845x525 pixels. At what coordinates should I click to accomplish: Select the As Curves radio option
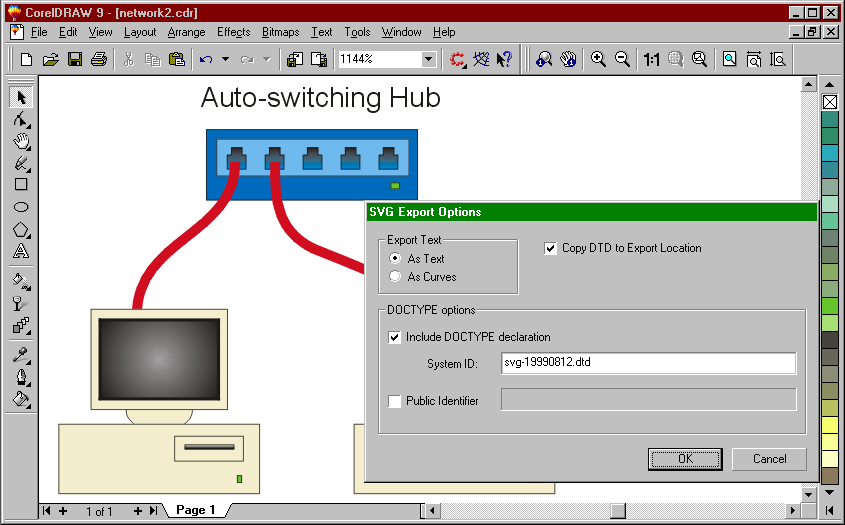click(x=396, y=277)
